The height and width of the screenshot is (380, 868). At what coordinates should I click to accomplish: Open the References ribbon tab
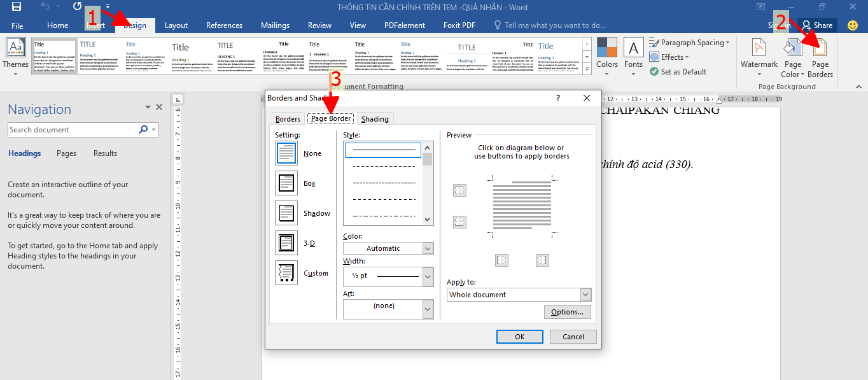(224, 25)
